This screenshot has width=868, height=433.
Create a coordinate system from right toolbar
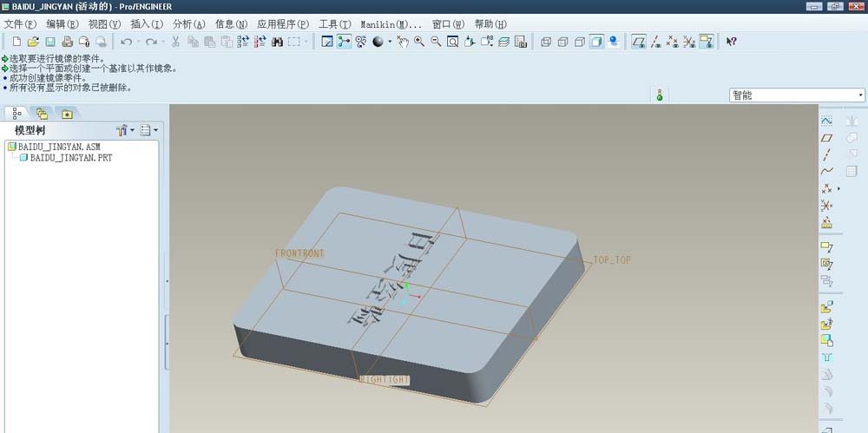pos(826,206)
